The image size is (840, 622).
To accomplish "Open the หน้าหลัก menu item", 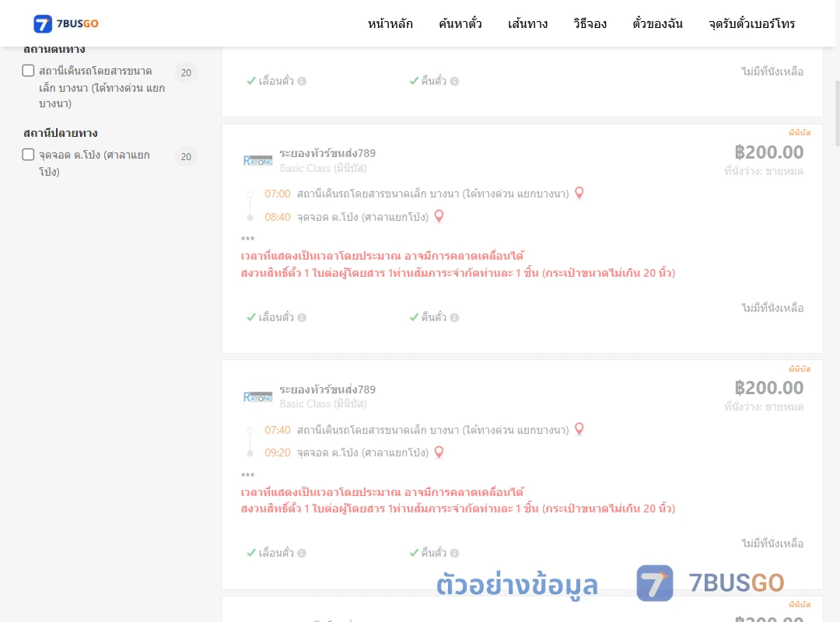I will pyautogui.click(x=390, y=23).
